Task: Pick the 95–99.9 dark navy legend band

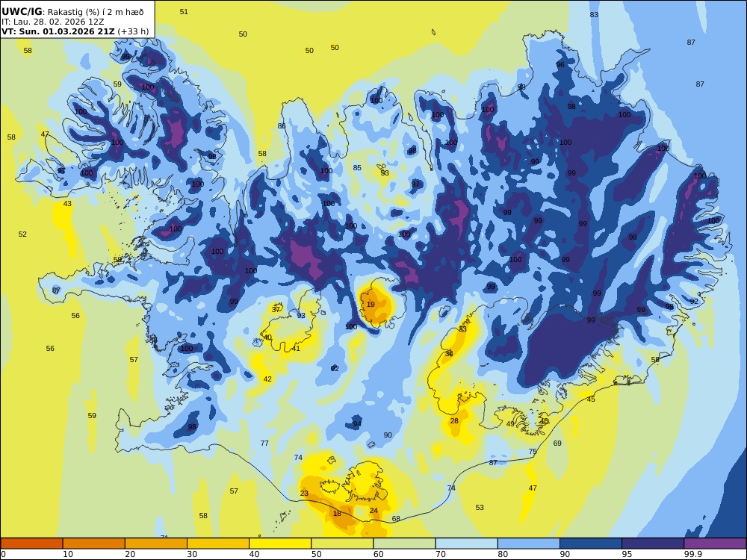Action: pos(653,544)
